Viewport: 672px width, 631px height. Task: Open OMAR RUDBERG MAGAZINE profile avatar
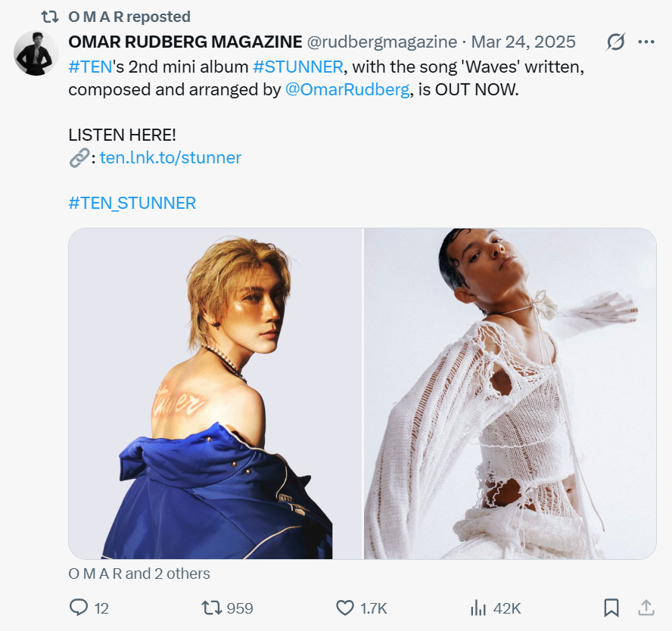pyautogui.click(x=36, y=53)
